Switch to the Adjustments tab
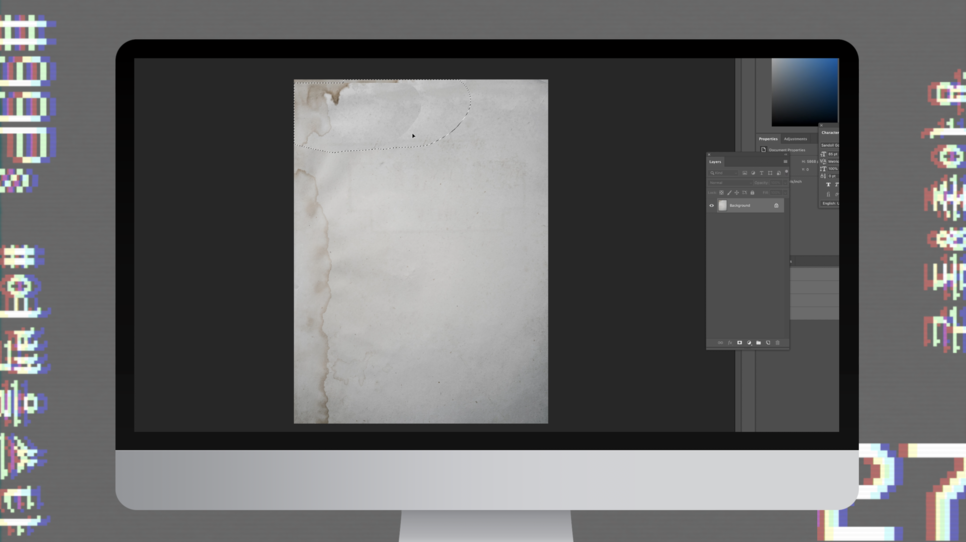 click(x=795, y=139)
